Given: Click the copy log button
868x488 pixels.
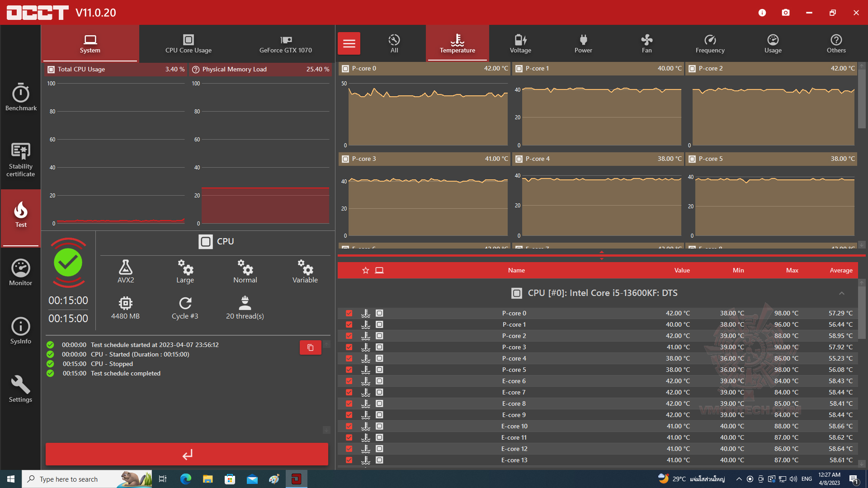Looking at the screenshot, I should tap(310, 347).
